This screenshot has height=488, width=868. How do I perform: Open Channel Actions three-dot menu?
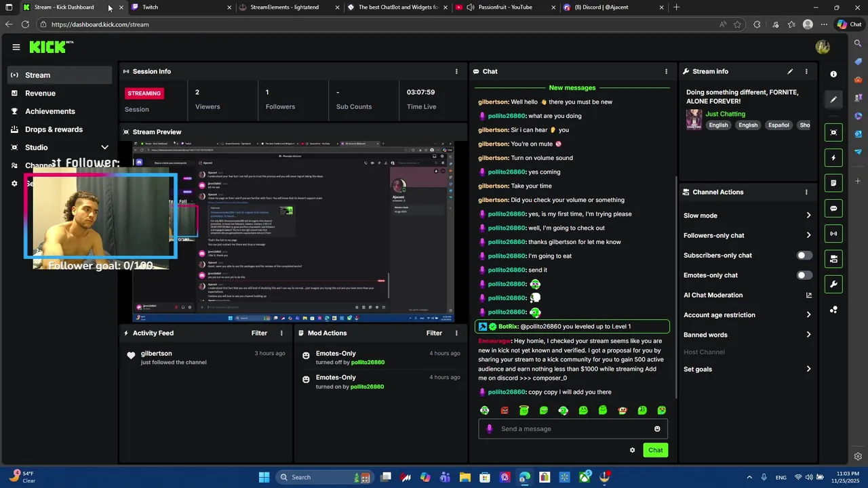(x=806, y=192)
